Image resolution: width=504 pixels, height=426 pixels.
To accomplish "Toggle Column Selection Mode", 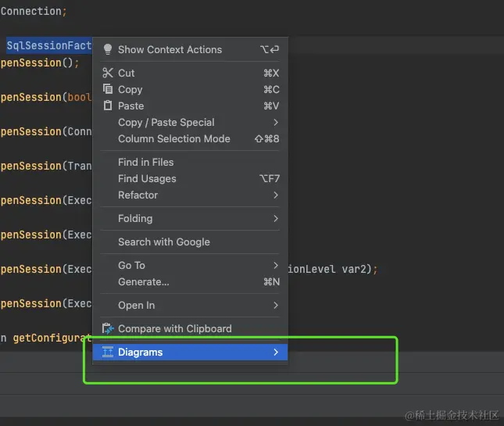I will [x=173, y=138].
